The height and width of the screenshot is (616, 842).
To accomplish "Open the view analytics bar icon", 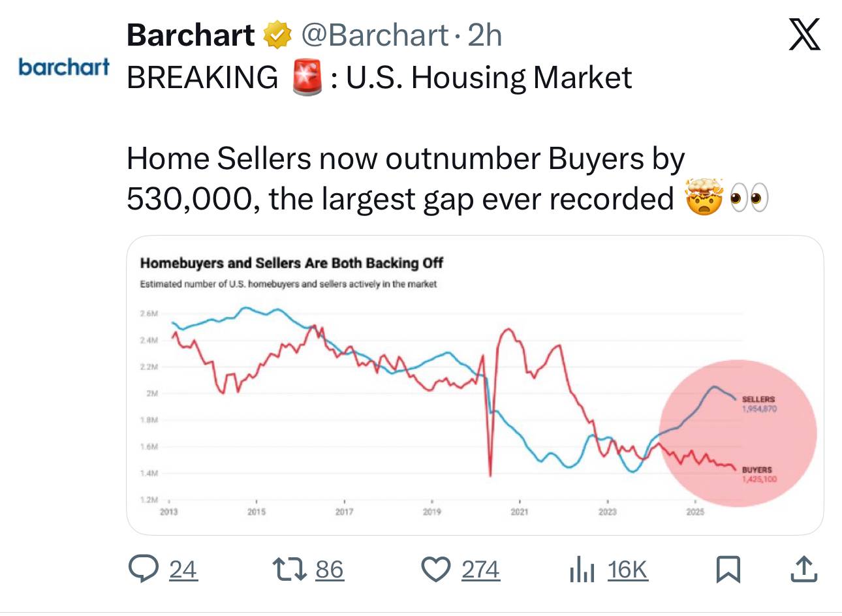I will click(x=582, y=569).
